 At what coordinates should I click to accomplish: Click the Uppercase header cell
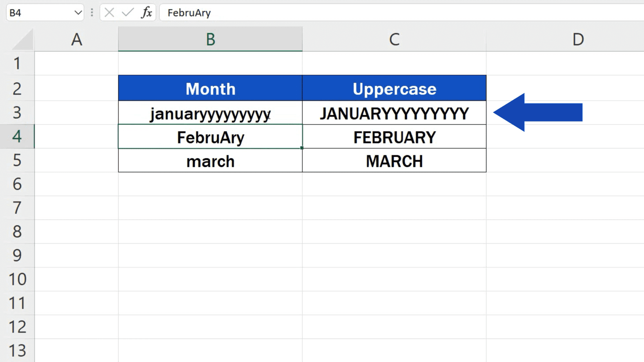[394, 89]
